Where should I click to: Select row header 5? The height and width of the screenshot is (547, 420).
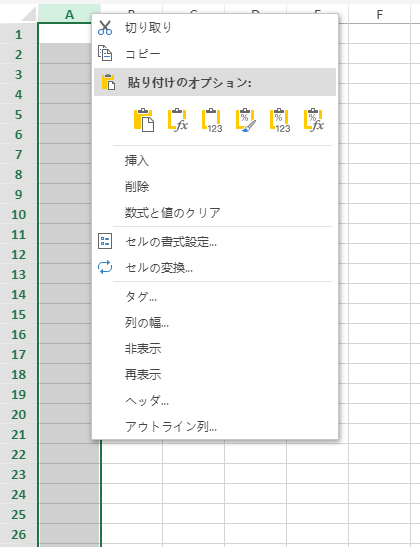[18, 114]
